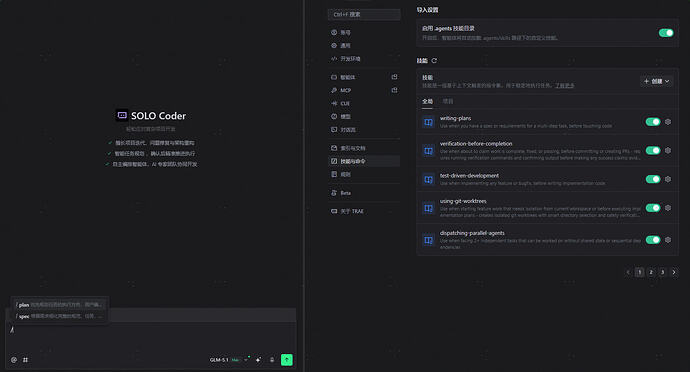Open the CUE settings section
Image resolution: width=690 pixels, height=372 pixels.
click(364, 103)
